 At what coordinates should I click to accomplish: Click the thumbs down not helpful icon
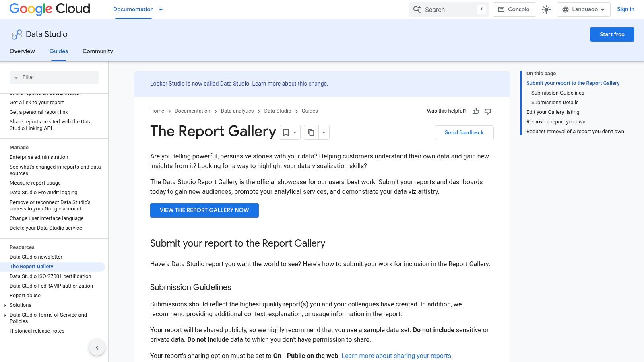click(488, 111)
